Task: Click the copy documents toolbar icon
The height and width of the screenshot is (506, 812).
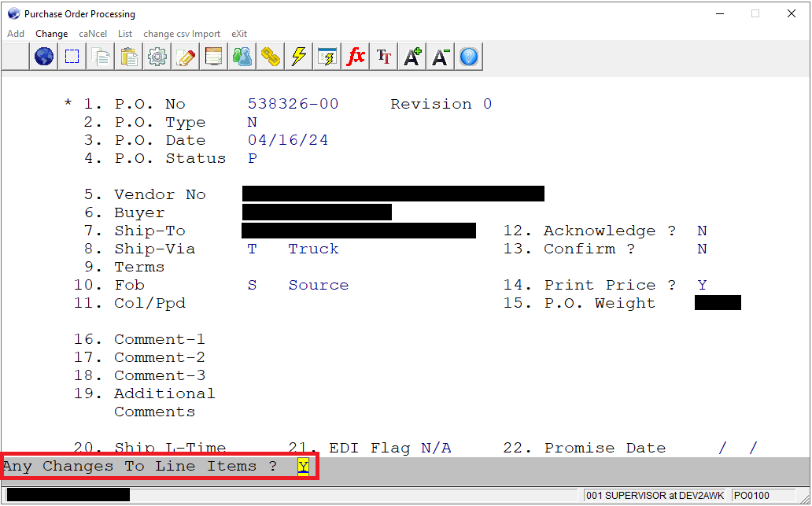Action: [101, 57]
